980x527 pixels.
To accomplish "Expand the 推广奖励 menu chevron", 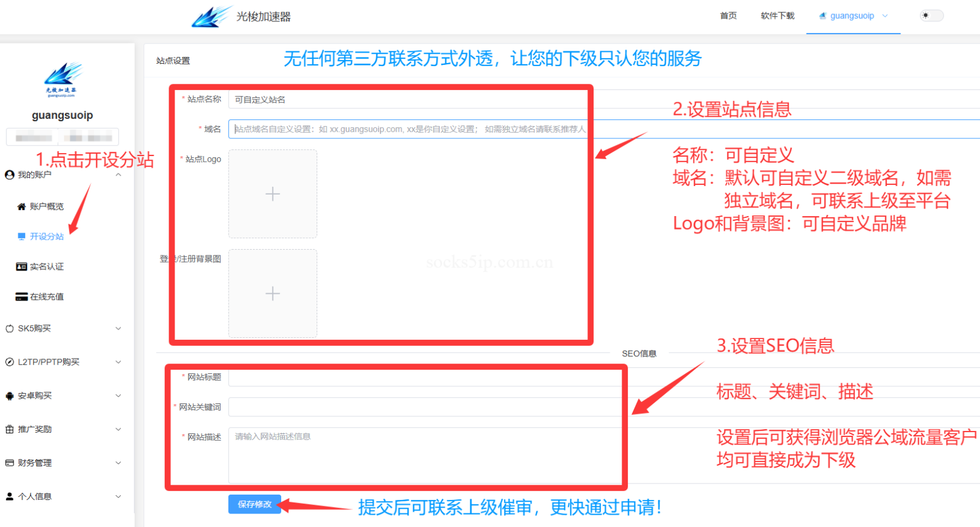I will (x=118, y=430).
